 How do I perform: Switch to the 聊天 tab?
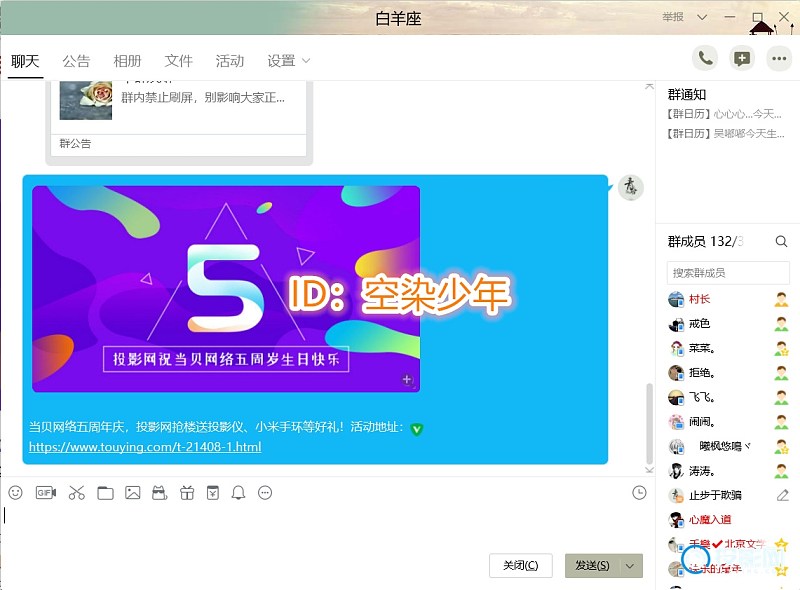tap(25, 61)
